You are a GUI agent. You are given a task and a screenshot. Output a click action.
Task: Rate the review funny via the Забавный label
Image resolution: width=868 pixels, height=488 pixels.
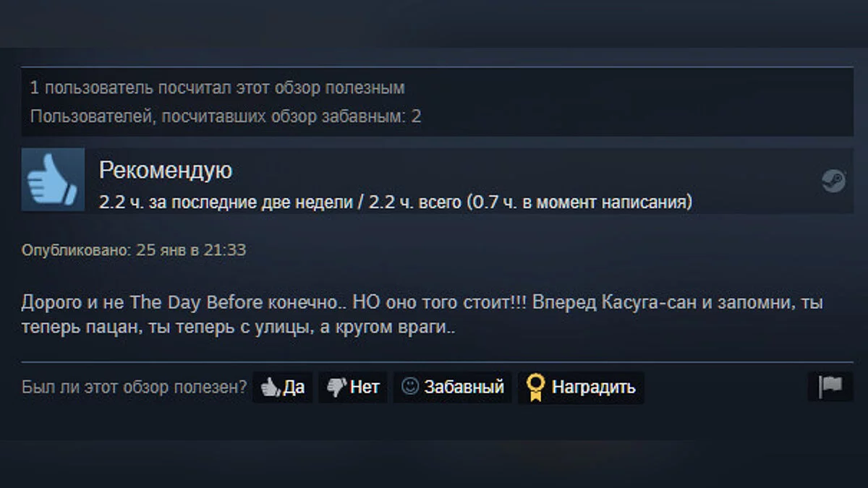pos(464,388)
